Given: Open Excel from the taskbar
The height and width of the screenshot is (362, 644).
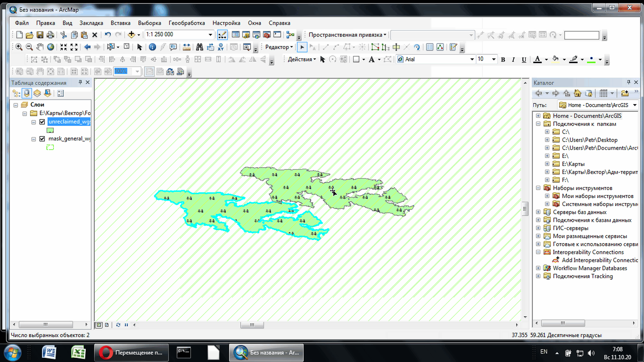Looking at the screenshot, I should point(78,353).
